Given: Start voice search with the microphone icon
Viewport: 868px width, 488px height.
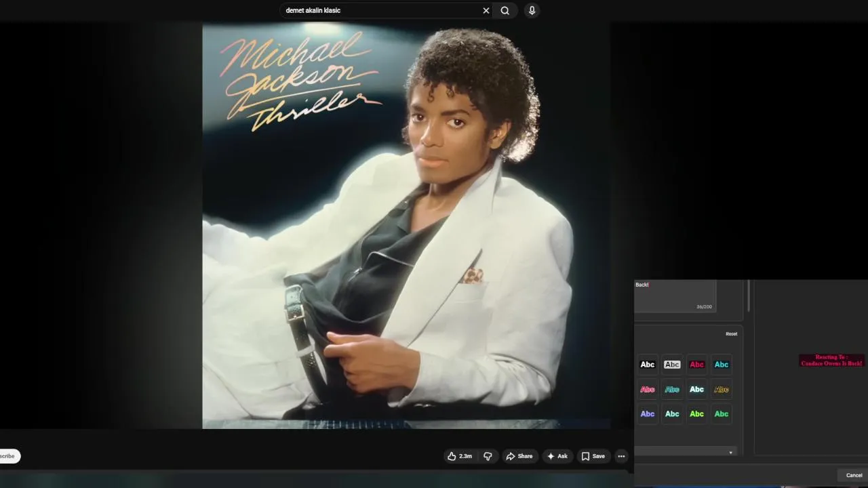Looking at the screenshot, I should coord(532,10).
